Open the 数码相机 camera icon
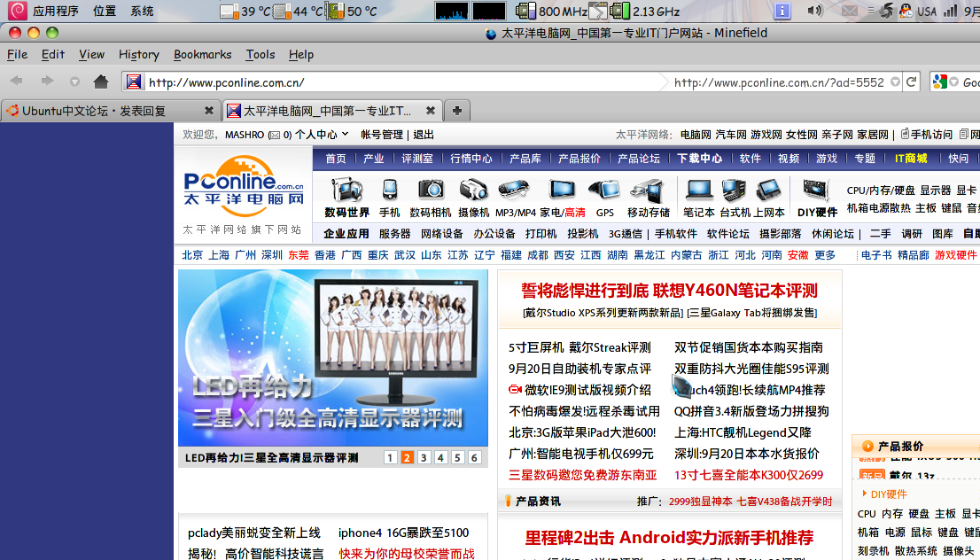The height and width of the screenshot is (560, 980). pyautogui.click(x=431, y=190)
